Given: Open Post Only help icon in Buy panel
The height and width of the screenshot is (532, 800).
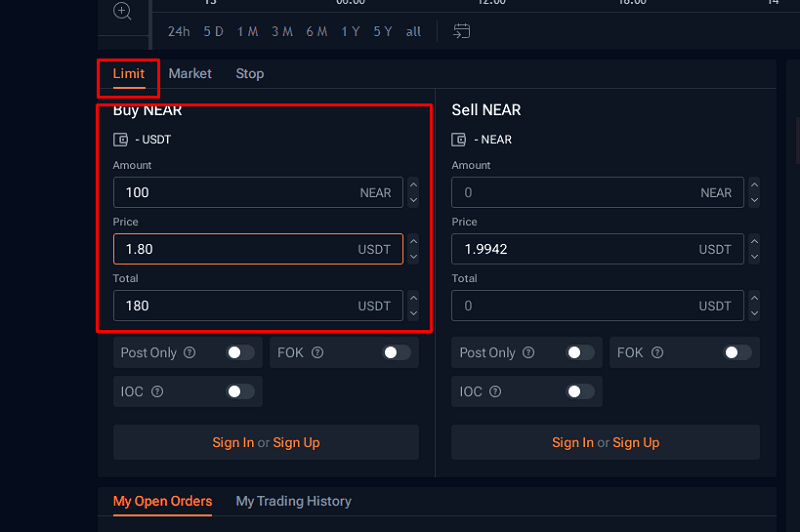Looking at the screenshot, I should (190, 352).
